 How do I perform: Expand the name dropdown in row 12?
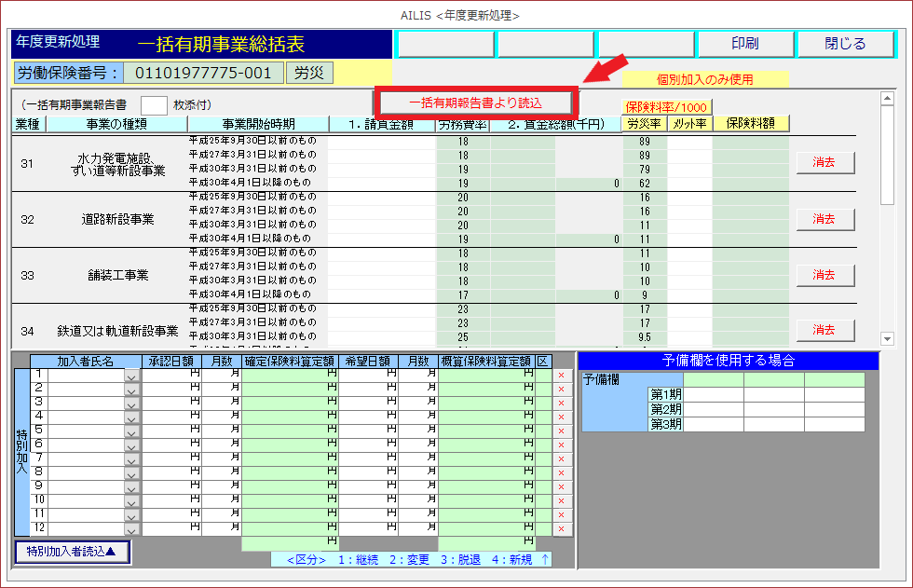(x=131, y=528)
